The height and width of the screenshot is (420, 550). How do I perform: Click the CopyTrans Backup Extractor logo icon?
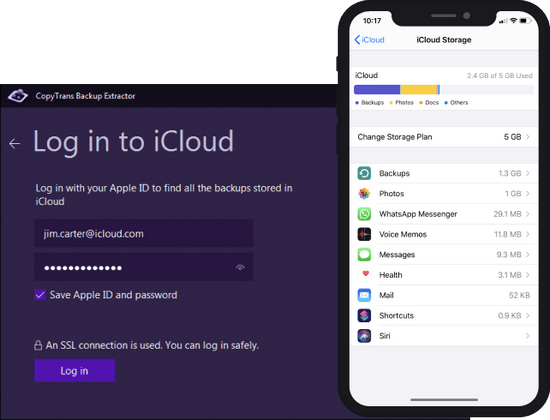coord(18,95)
